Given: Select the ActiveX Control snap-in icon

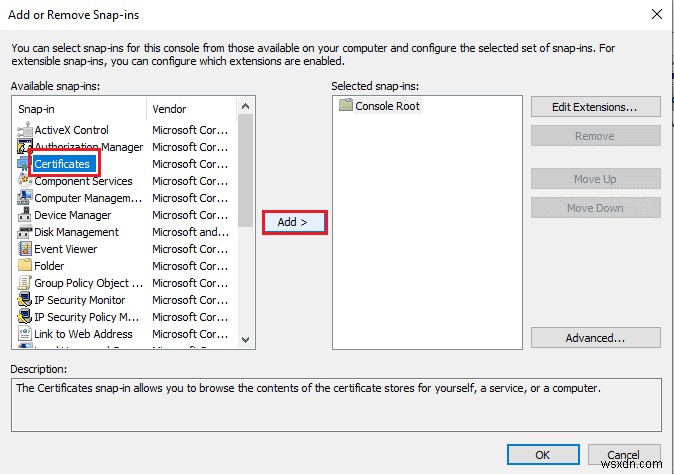Looking at the screenshot, I should tap(25, 130).
